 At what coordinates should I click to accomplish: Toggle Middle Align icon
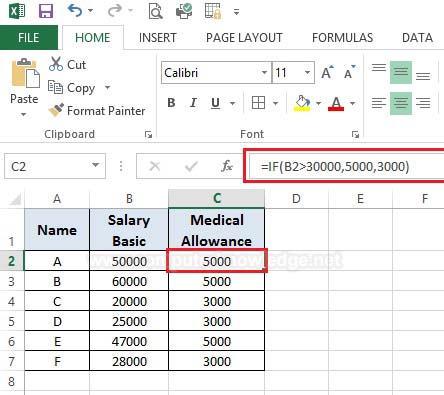[x=401, y=72]
